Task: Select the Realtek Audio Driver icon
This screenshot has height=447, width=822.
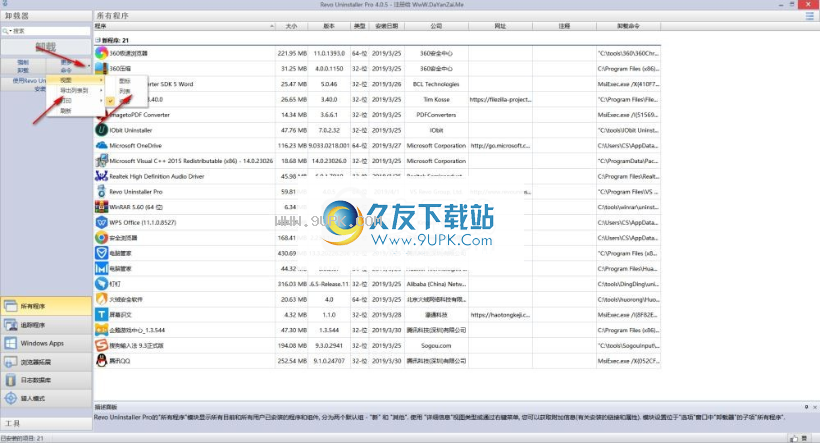Action: (x=101, y=176)
